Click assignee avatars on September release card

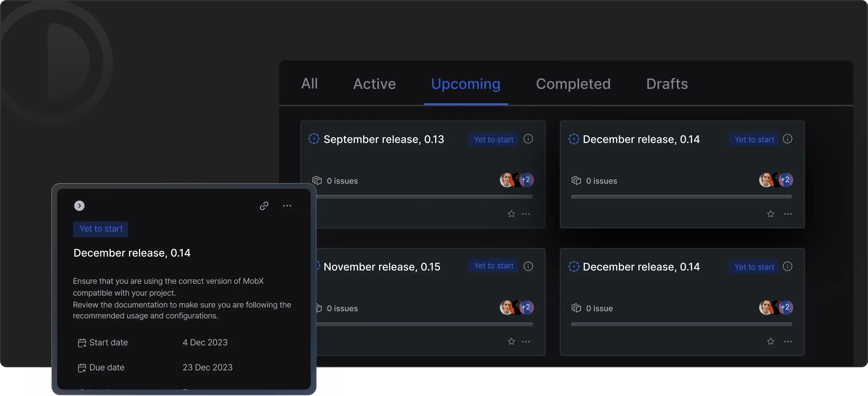tap(517, 180)
